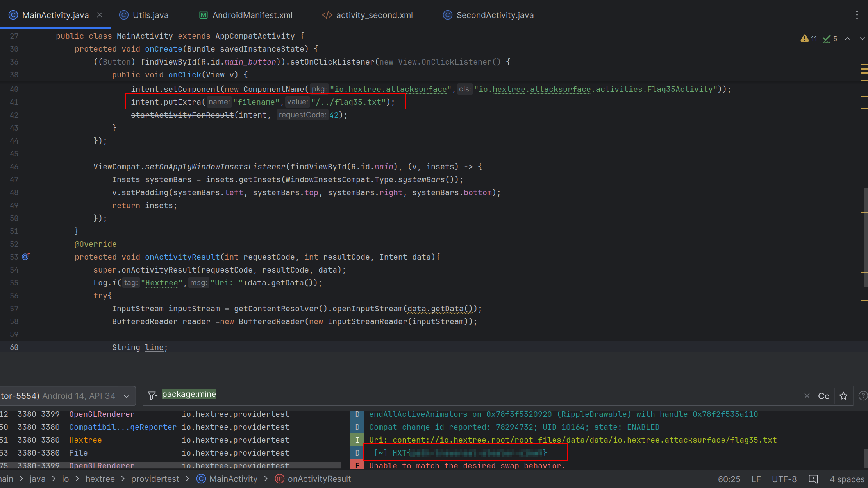Change the 4 spaces indent setting
The width and height of the screenshot is (868, 488).
[x=847, y=479]
